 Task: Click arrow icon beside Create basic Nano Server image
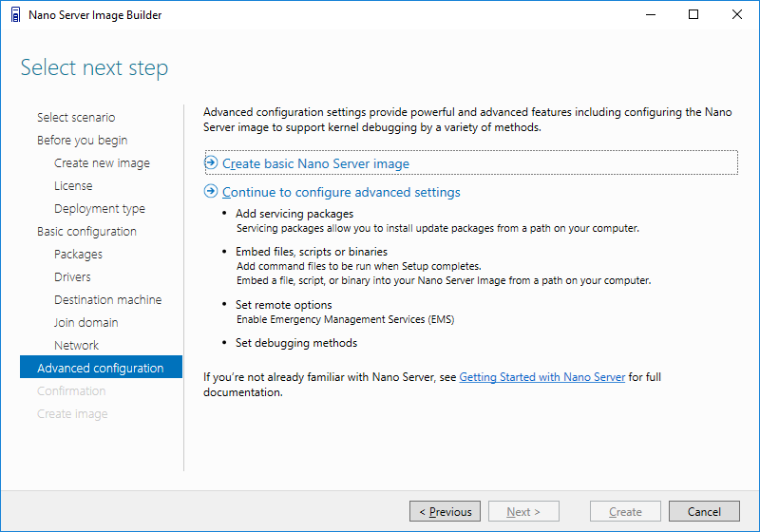tap(211, 162)
